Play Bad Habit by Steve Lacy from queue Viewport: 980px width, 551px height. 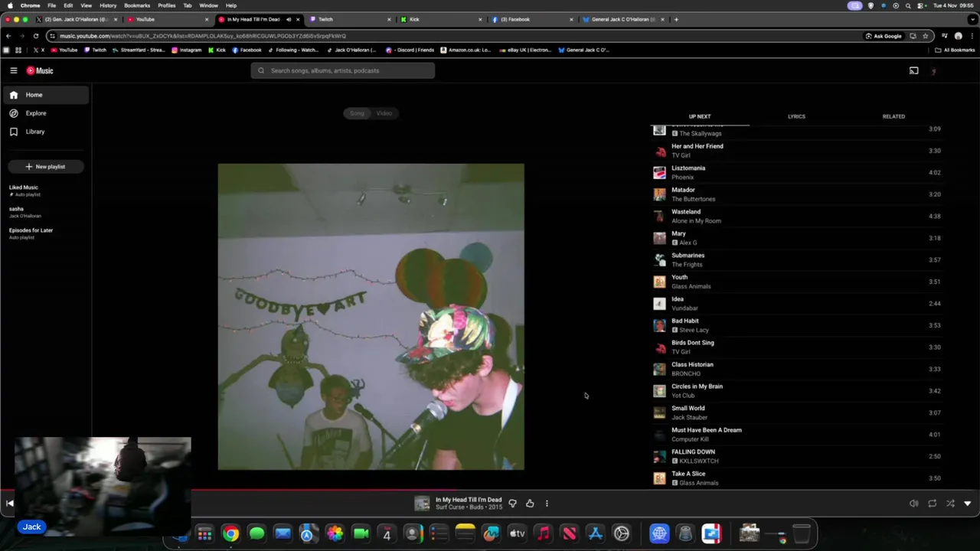796,325
